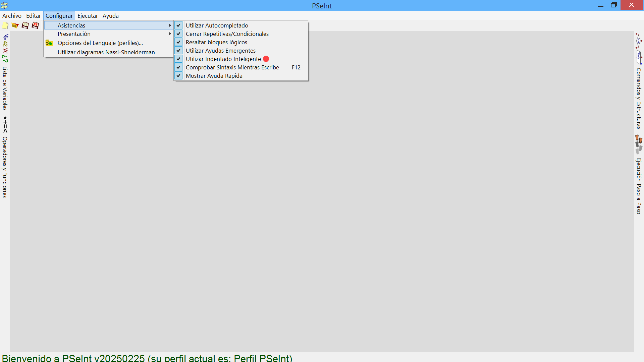This screenshot has width=644, height=362.
Task: Open the Lista de Variables side panel
Action: coord(5,88)
